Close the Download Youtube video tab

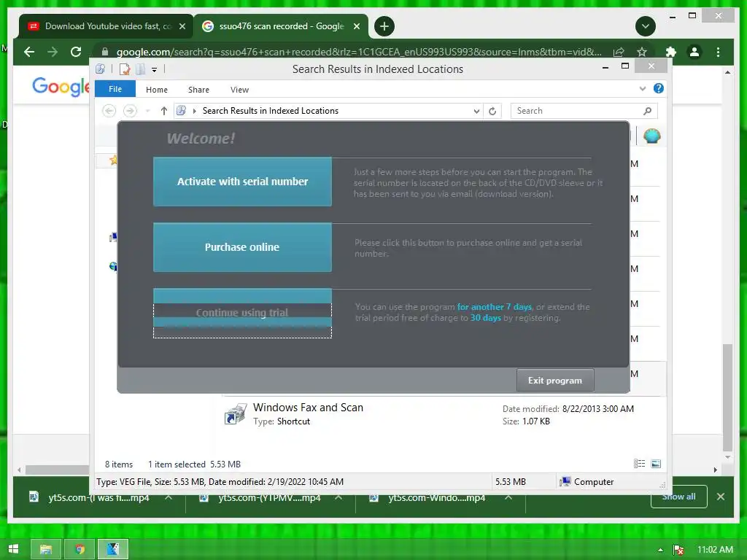pos(182,26)
